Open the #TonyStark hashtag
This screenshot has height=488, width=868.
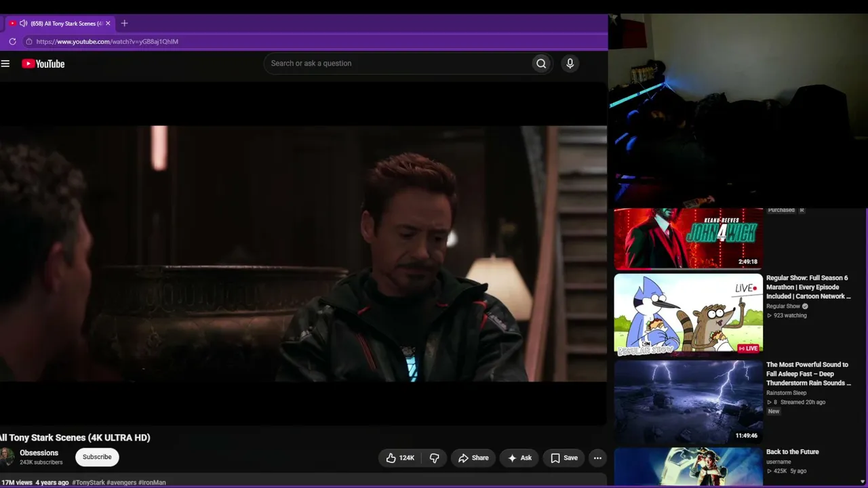coord(89,483)
